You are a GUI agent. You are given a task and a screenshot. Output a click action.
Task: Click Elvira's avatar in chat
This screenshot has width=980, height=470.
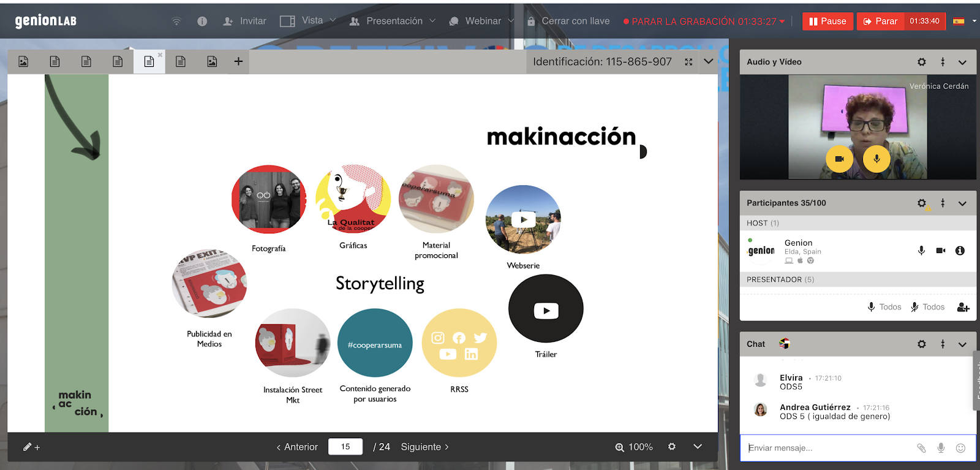click(761, 380)
